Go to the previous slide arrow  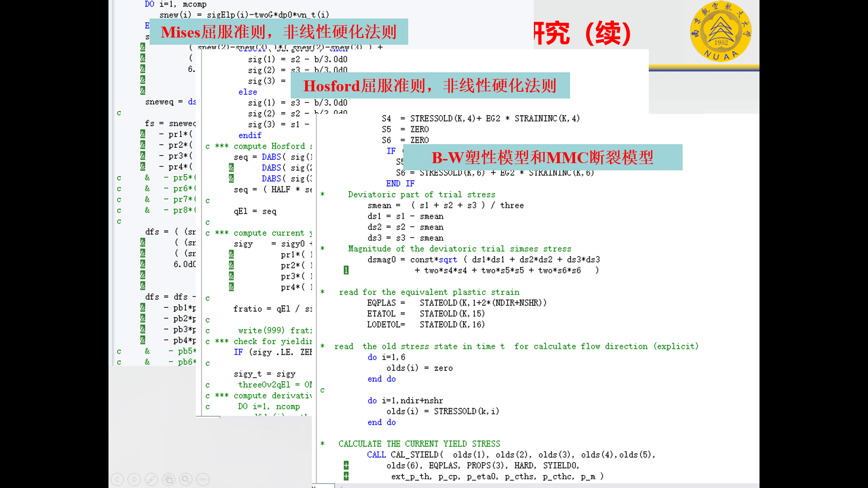point(117,479)
